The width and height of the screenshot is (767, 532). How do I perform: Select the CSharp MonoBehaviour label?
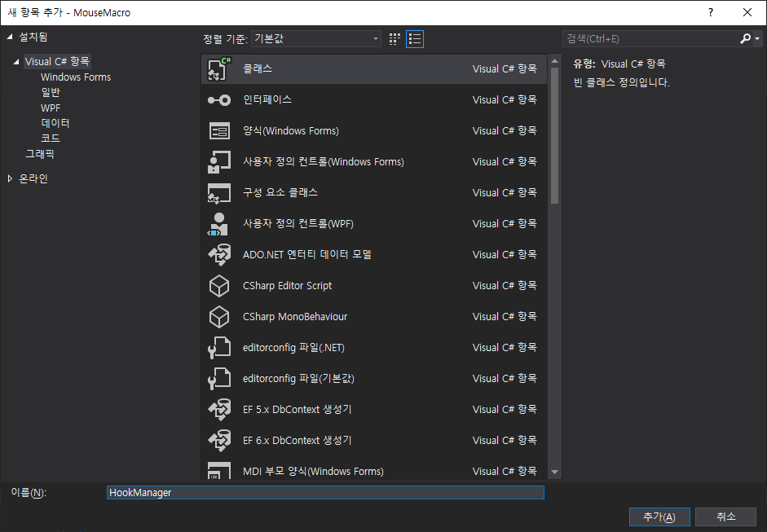[x=295, y=317]
